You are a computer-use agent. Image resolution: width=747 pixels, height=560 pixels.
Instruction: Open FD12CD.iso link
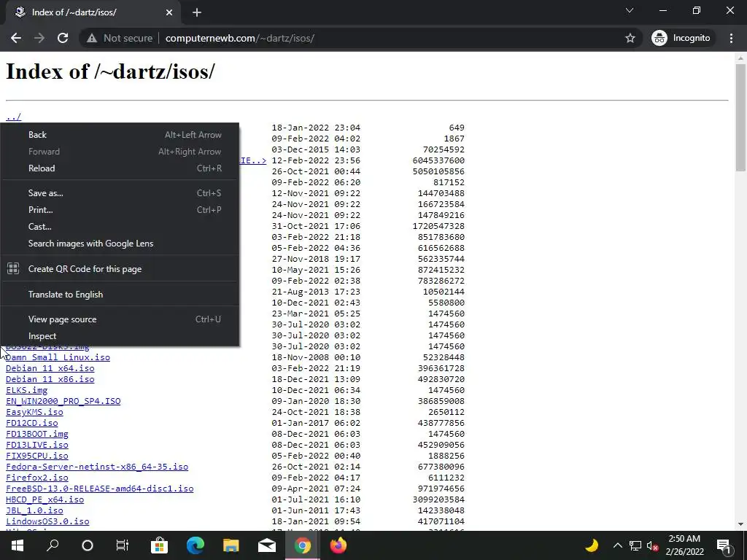tap(32, 423)
